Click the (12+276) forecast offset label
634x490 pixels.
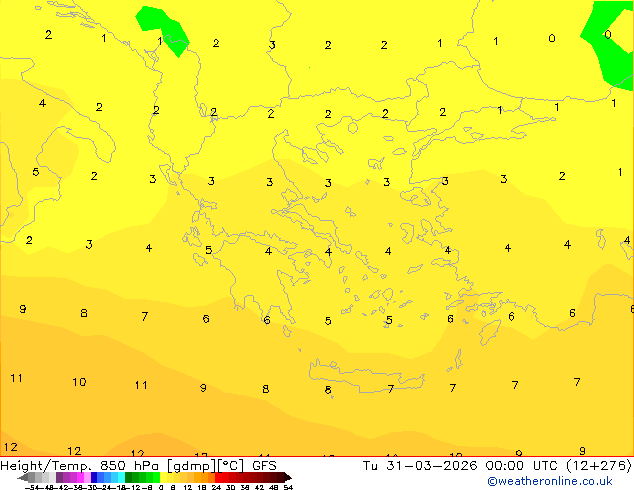(598, 466)
